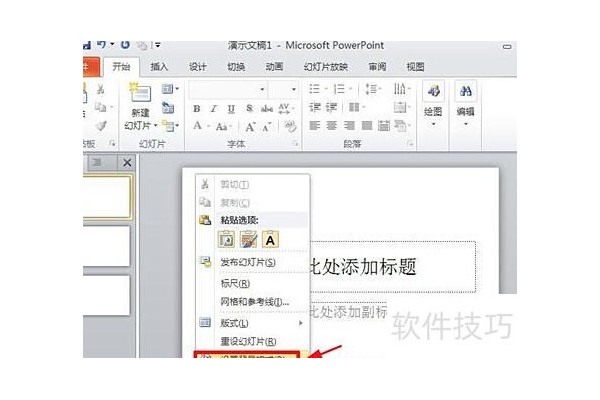Select the Format Painter brush icon
The height and width of the screenshot is (400, 600).
coord(101,126)
